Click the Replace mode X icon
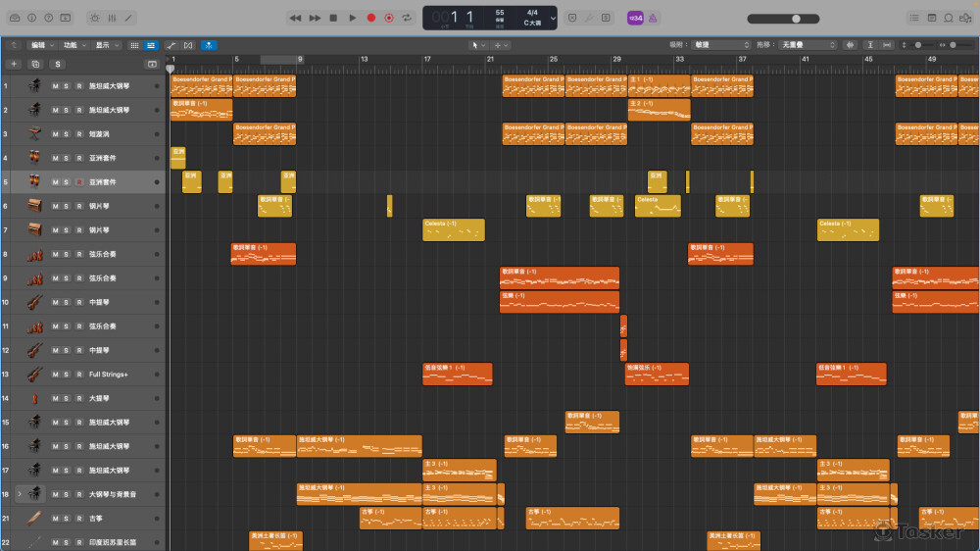The image size is (980, 551). (572, 18)
